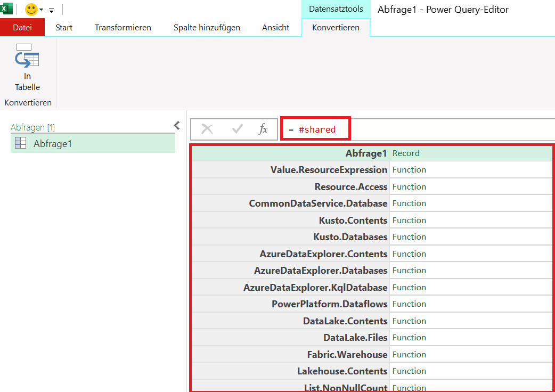Select the AzureDataExplorer.Contents name cell
Viewport: 555px width, 392px height.
[291, 254]
